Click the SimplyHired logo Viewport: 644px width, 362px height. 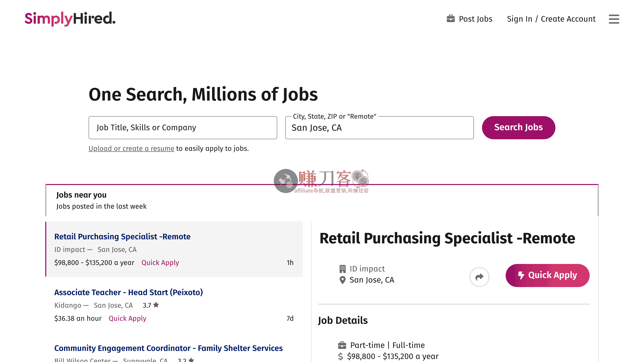click(70, 18)
